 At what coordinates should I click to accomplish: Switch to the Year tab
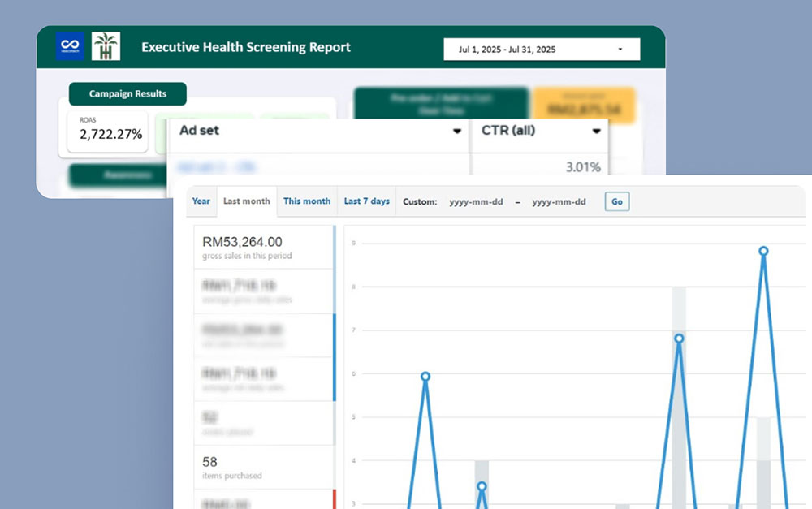point(201,201)
